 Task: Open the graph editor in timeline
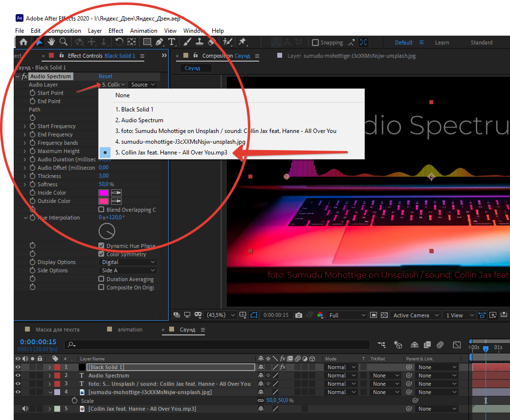(x=457, y=345)
